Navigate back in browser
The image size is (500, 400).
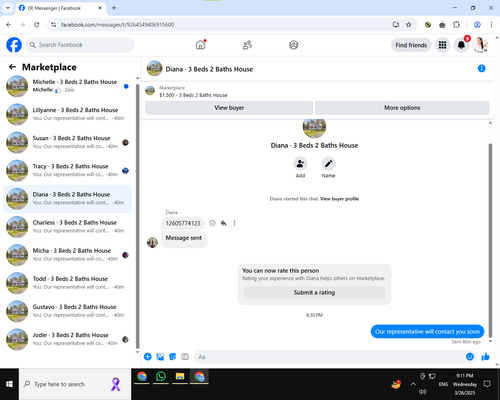click(9, 25)
